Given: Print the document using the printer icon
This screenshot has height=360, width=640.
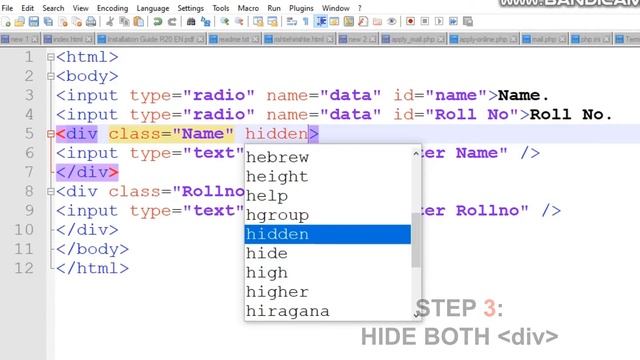Looking at the screenshot, I should point(91,22).
